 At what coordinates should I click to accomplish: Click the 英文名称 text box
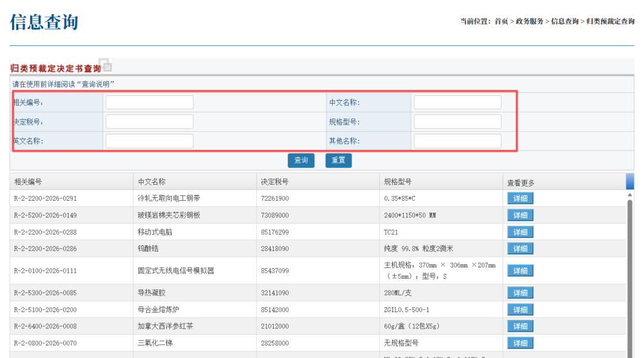[150, 141]
